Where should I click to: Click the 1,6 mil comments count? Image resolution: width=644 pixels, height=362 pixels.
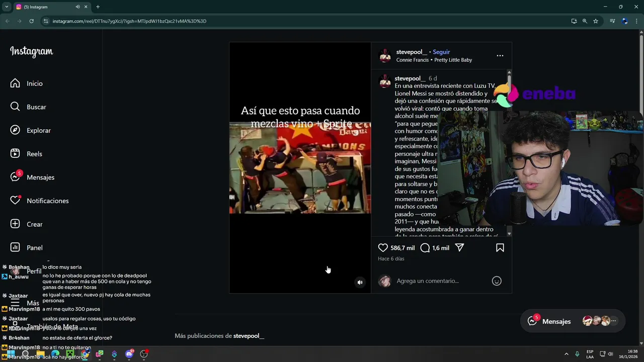click(x=441, y=248)
